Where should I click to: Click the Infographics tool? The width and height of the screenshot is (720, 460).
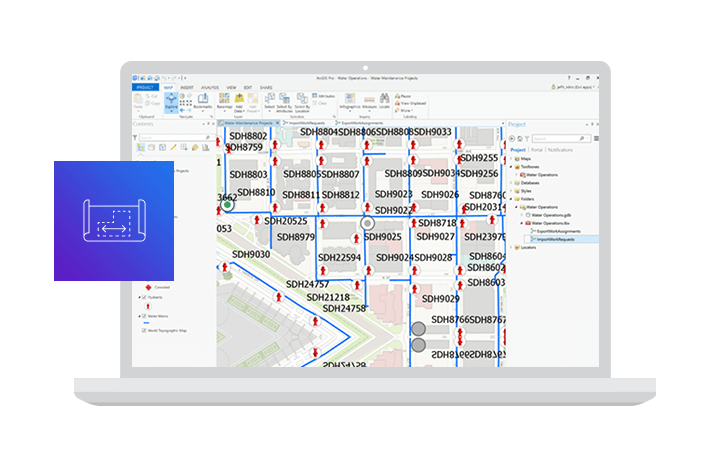[x=350, y=102]
